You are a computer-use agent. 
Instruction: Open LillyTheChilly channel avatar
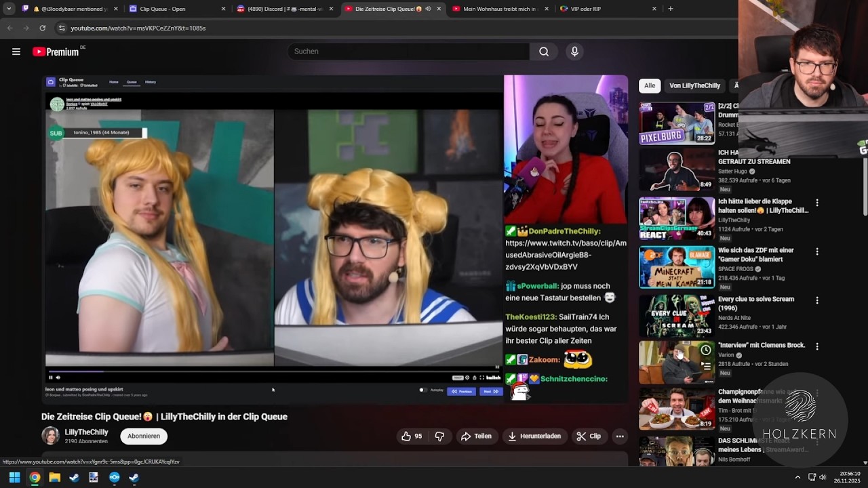click(50, 436)
